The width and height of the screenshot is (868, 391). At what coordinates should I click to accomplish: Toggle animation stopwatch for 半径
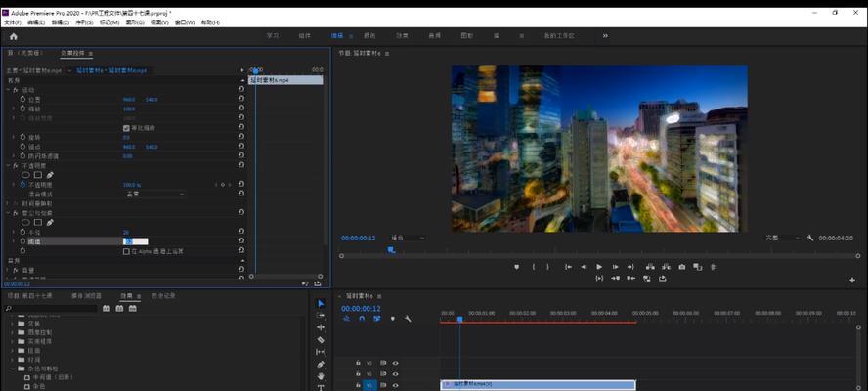22,232
